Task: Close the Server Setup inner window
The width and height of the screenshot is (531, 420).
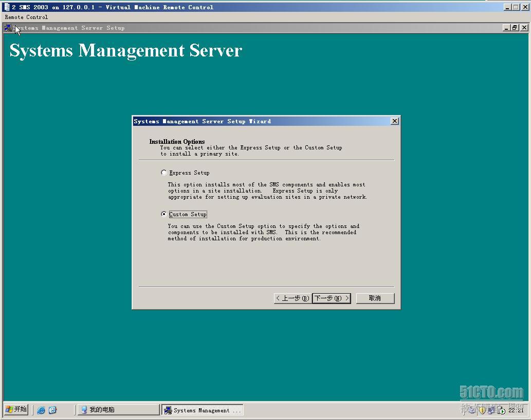Action: 524,28
